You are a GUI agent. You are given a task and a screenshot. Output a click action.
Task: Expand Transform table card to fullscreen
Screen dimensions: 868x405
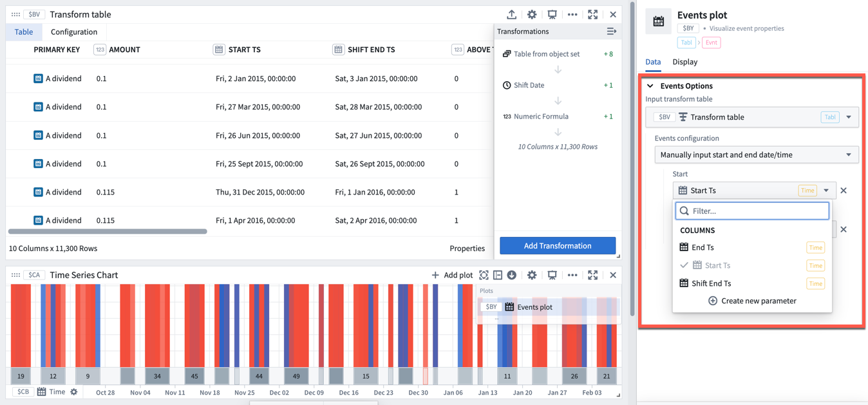pos(593,14)
